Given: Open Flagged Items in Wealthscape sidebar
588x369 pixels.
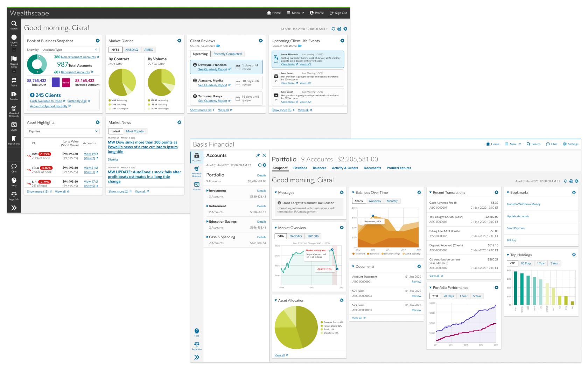Looking at the screenshot, I should 14,62.
